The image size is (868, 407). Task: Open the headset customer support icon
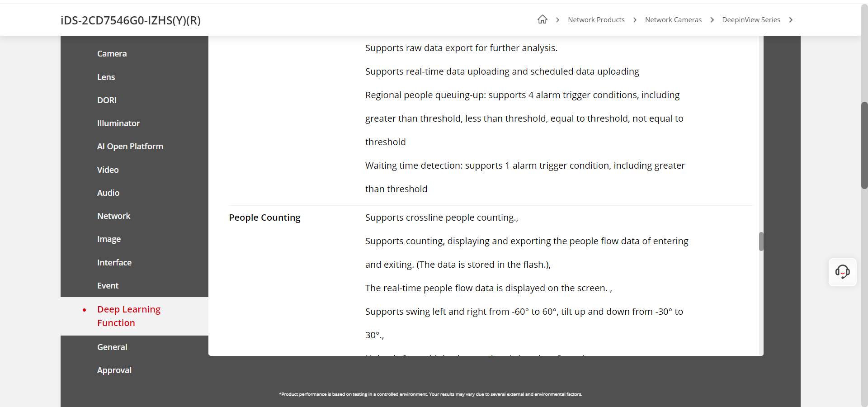point(842,272)
